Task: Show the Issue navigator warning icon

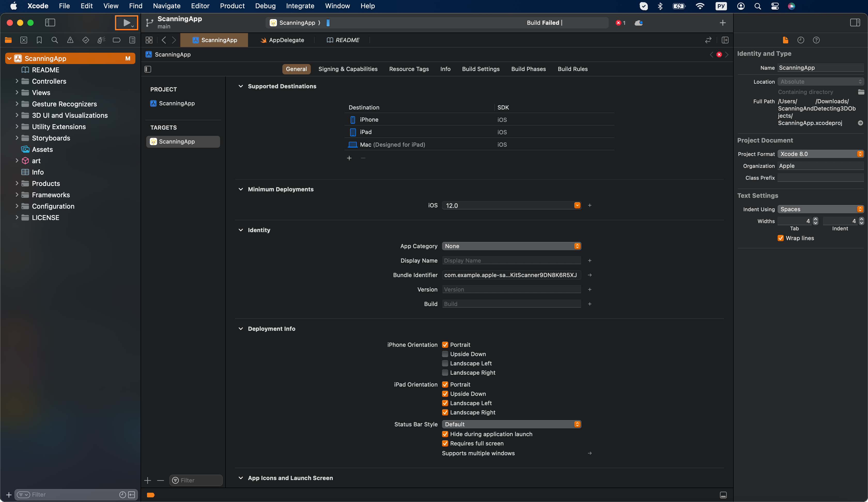Action: [70, 40]
